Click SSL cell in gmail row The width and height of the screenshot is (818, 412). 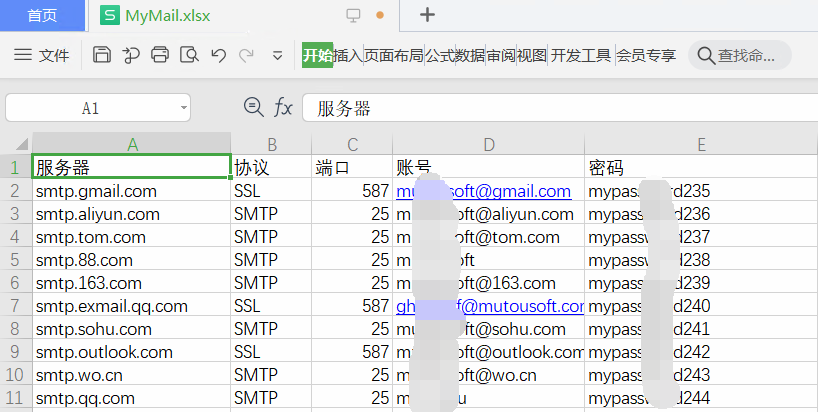[x=271, y=191]
